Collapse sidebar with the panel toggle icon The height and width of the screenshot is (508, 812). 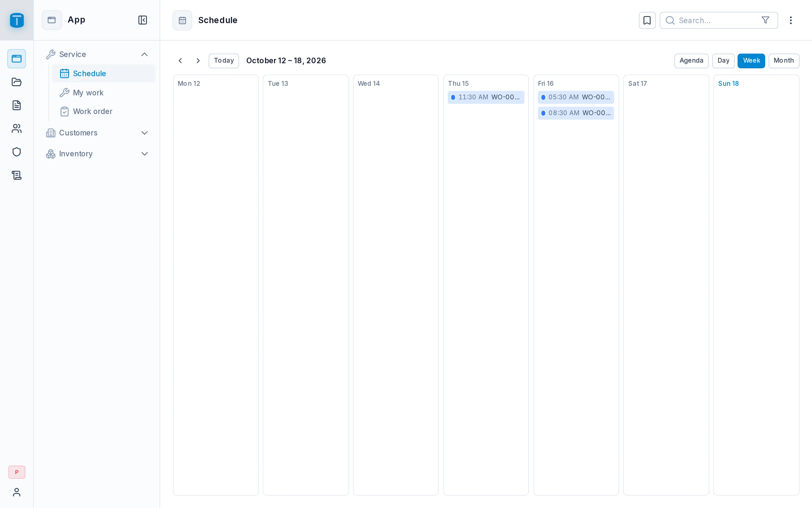click(x=143, y=20)
